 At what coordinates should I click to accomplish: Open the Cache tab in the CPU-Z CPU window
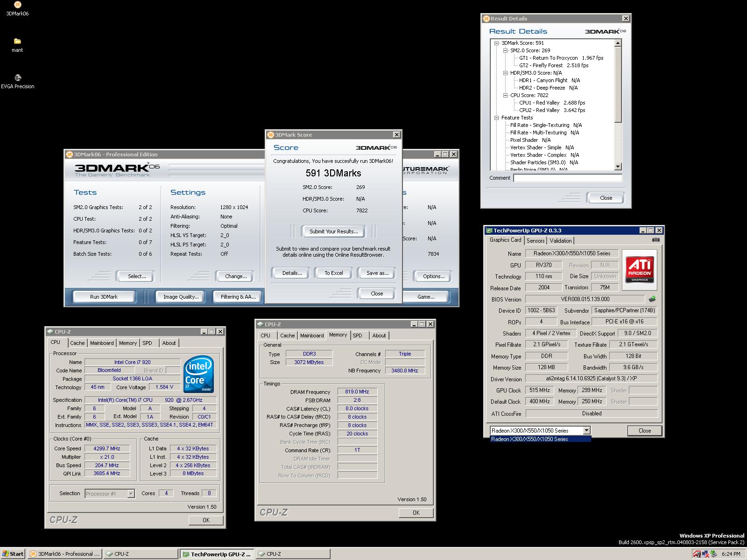tap(78, 343)
